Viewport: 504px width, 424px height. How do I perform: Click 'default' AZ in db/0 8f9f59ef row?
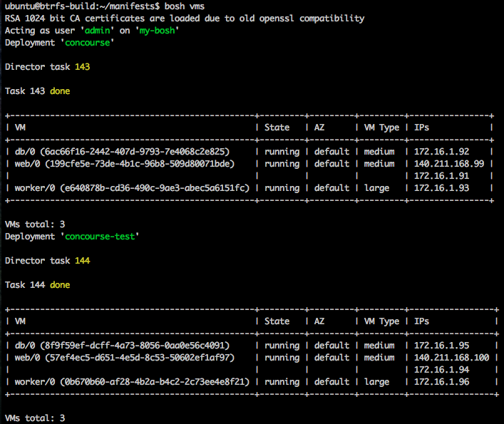pyautogui.click(x=331, y=346)
